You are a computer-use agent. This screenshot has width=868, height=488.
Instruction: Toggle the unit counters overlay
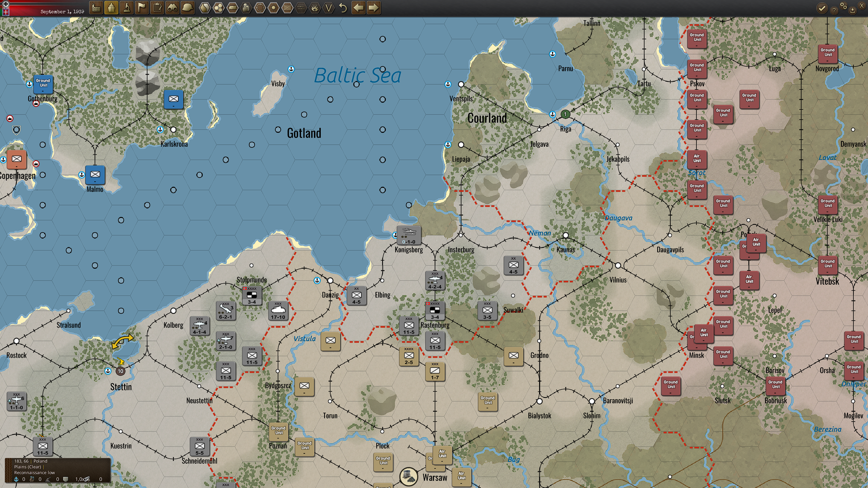[288, 8]
